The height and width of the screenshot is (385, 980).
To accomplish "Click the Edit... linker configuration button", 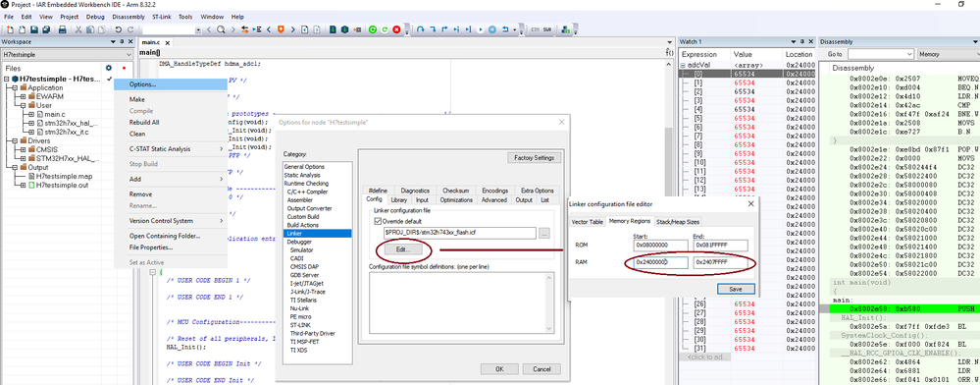I will [x=404, y=249].
